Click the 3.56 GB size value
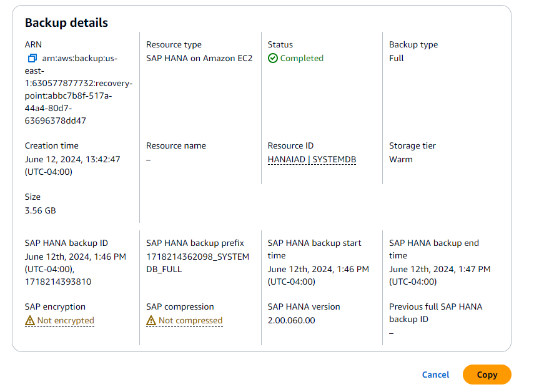The width and height of the screenshot is (534, 392). tap(41, 210)
